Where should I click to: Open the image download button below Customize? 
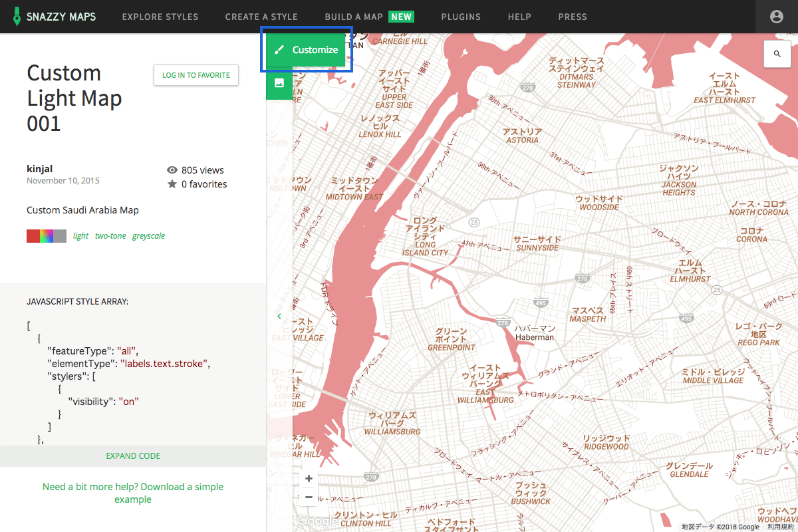[x=279, y=83]
